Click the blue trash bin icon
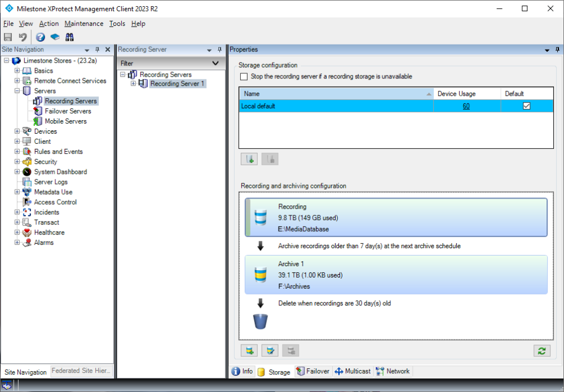 (261, 321)
